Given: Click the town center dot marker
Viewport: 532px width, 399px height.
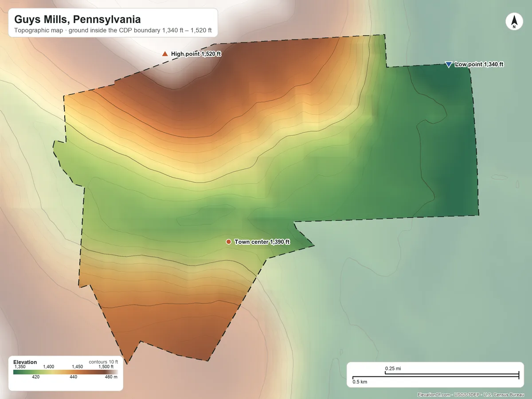Looking at the screenshot, I should 228,242.
